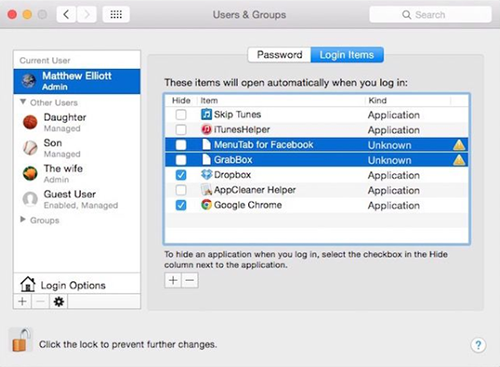Click Daughter's basketball avatar
500x367 pixels.
(30, 122)
